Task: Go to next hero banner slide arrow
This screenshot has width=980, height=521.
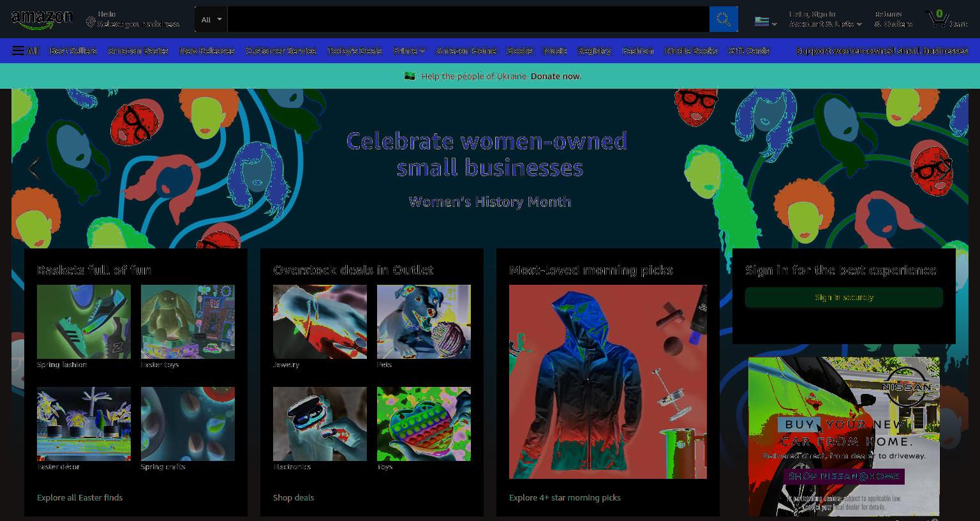Action: click(x=945, y=169)
